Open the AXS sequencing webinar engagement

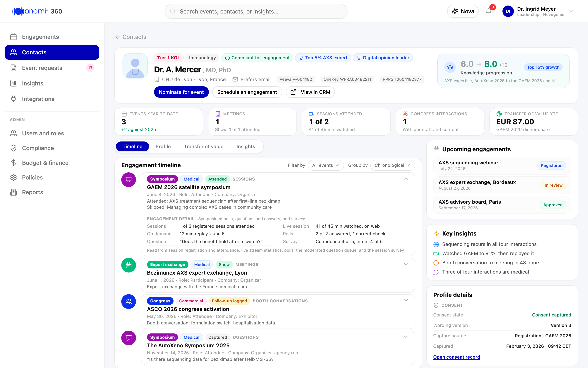point(502,166)
